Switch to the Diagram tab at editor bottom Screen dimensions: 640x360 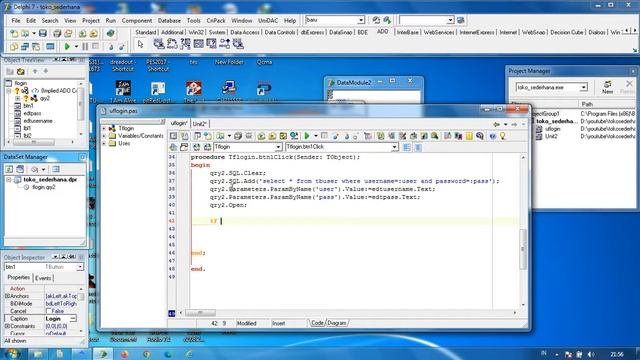[x=337, y=323]
